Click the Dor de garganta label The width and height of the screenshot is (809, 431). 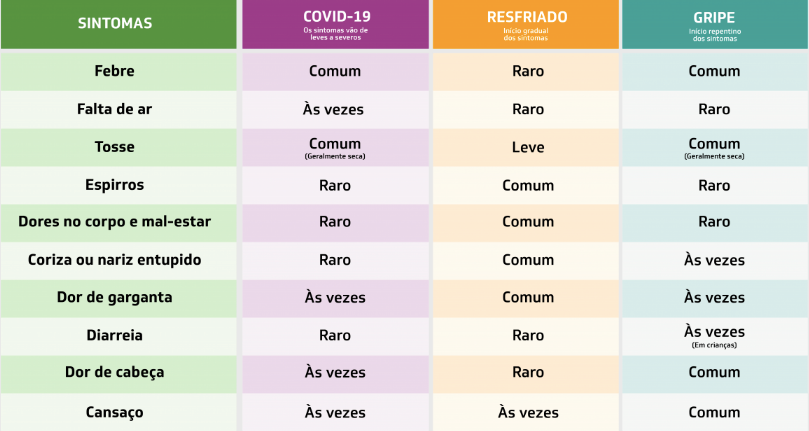point(115,297)
